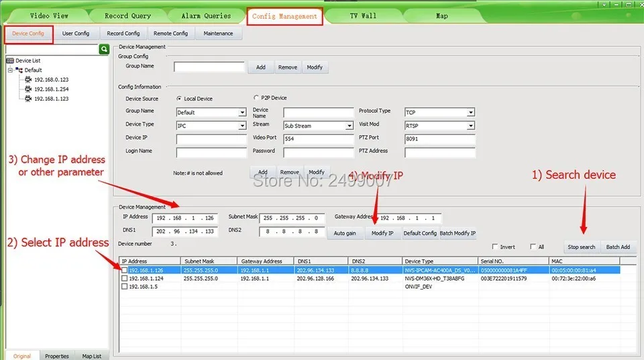This screenshot has height=360, width=644.
Task: Open the Group Name Default dropdown
Action: (242, 112)
